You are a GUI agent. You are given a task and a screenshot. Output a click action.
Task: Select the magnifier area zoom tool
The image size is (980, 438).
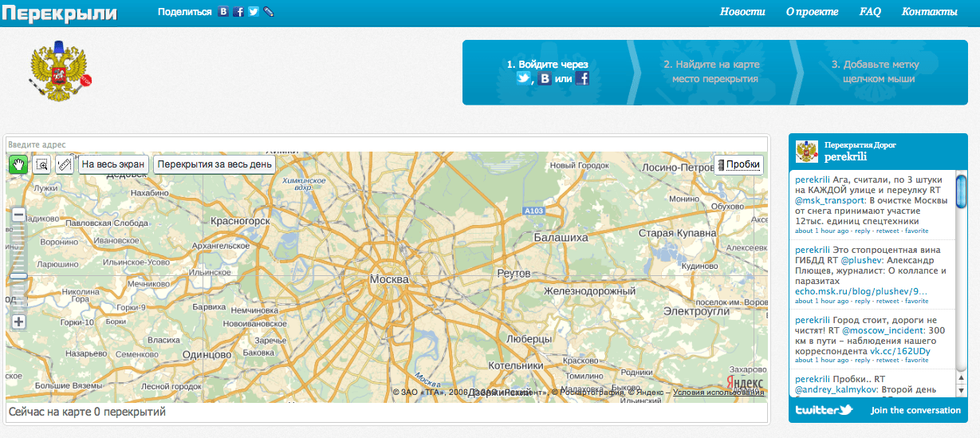[x=41, y=164]
